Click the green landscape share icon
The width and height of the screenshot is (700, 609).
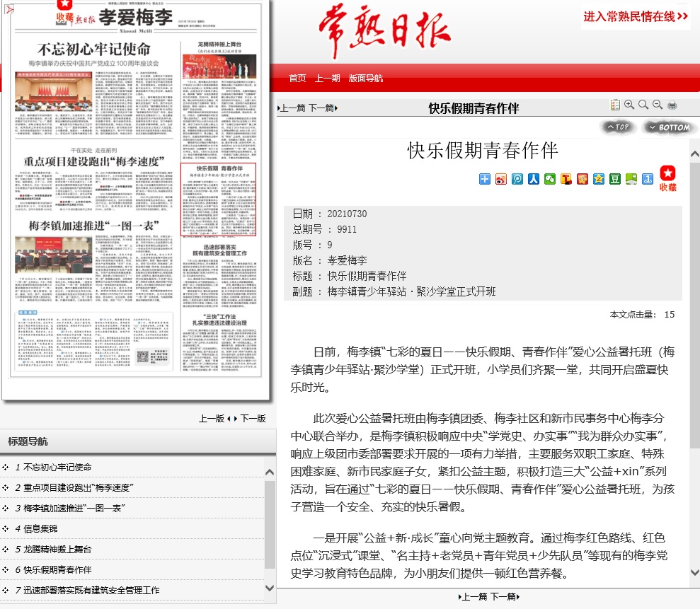[631, 179]
